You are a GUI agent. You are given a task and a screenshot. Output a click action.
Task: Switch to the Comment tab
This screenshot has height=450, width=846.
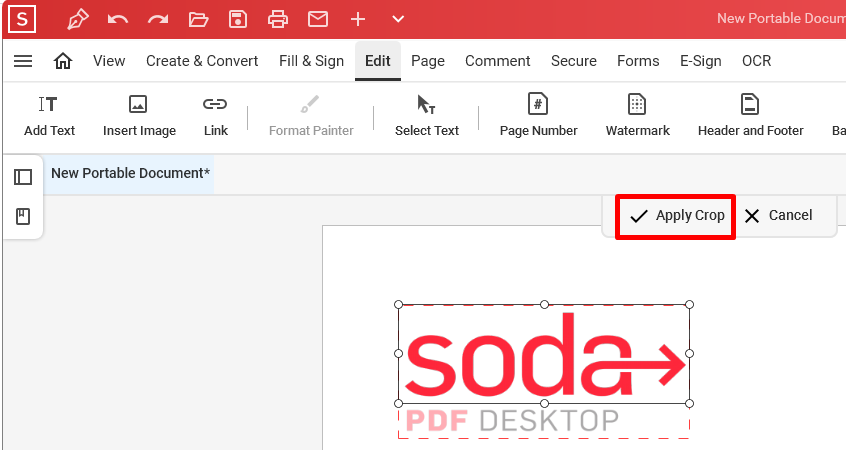click(497, 61)
